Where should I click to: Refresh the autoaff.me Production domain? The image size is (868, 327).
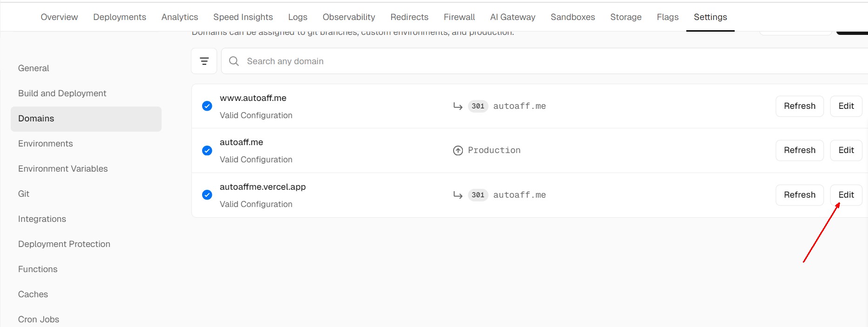(x=800, y=150)
